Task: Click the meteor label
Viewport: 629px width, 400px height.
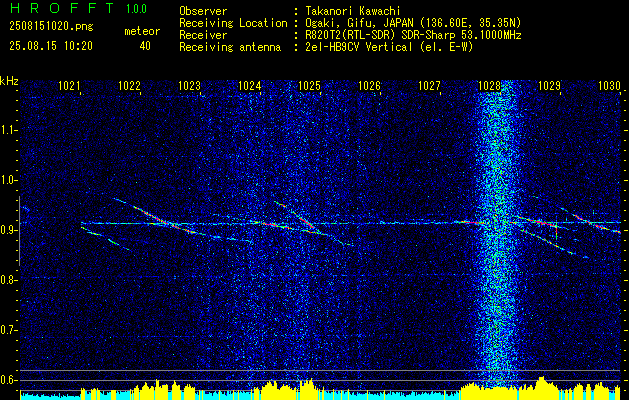Action: click(142, 32)
